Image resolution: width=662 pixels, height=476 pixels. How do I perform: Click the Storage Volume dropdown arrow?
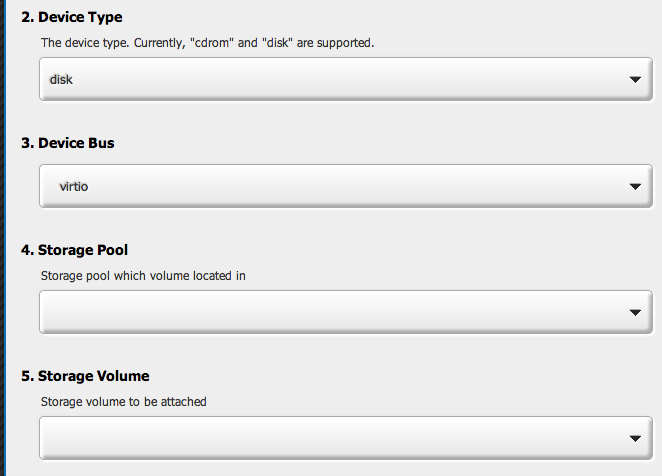tap(634, 439)
